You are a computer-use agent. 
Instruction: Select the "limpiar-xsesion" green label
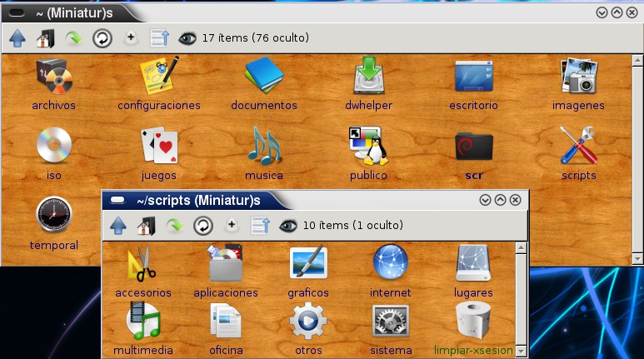[473, 350]
